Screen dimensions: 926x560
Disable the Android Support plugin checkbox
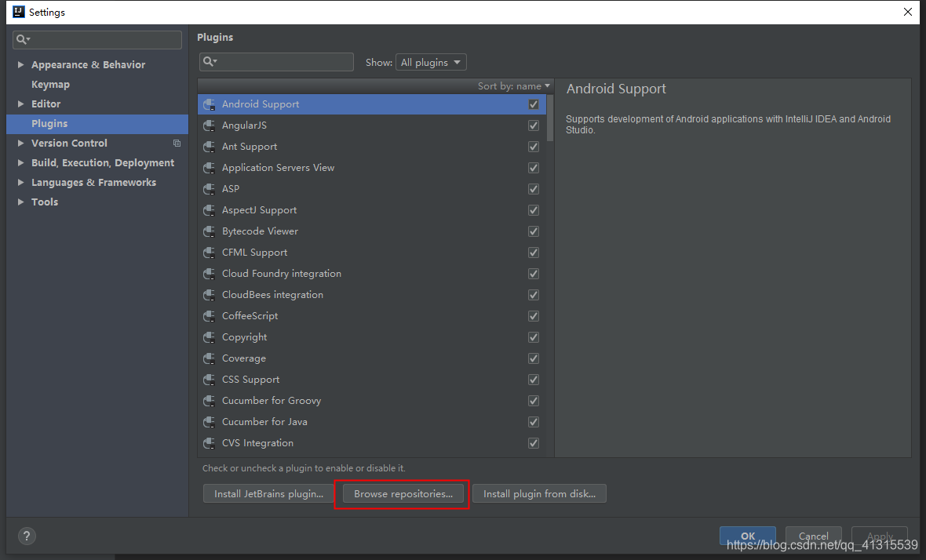click(534, 104)
